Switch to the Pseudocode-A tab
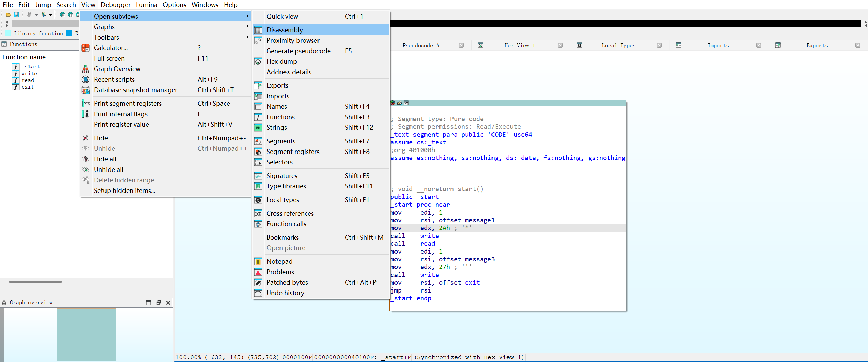The height and width of the screenshot is (362, 868). (x=421, y=45)
